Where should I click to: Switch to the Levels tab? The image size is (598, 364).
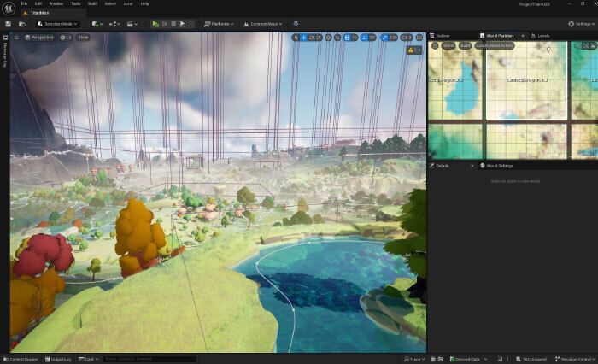click(x=540, y=36)
